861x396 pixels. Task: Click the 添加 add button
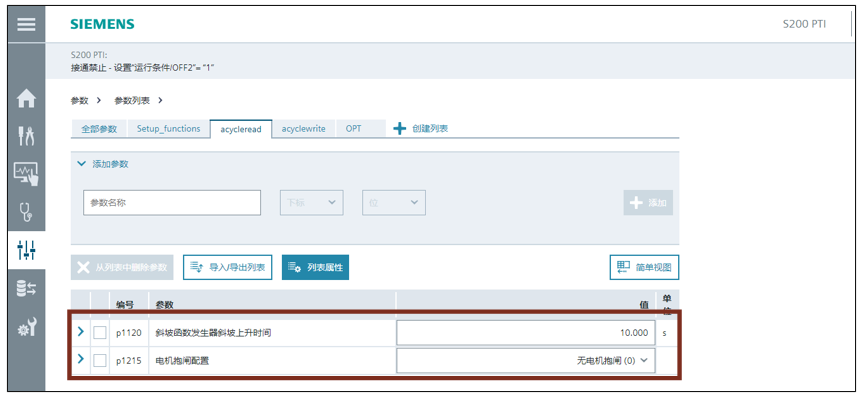tap(648, 203)
